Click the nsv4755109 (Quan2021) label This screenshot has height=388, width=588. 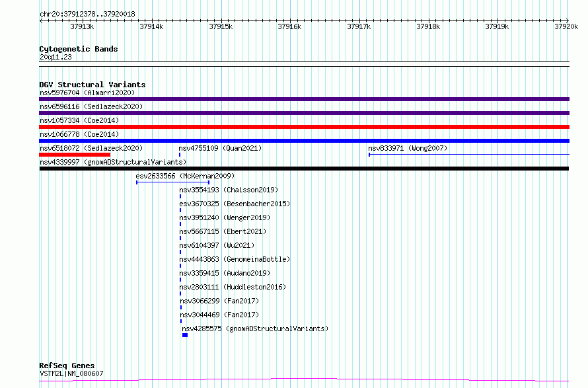coord(220,148)
